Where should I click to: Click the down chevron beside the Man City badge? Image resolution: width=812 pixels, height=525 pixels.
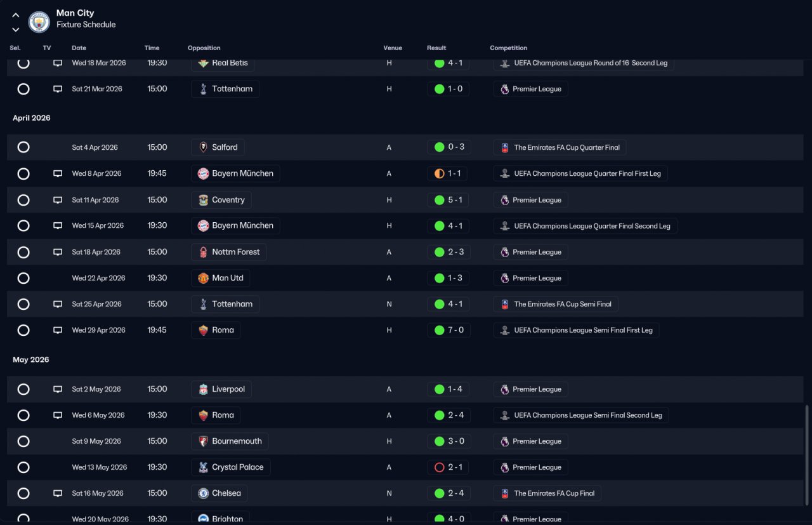pyautogui.click(x=16, y=29)
